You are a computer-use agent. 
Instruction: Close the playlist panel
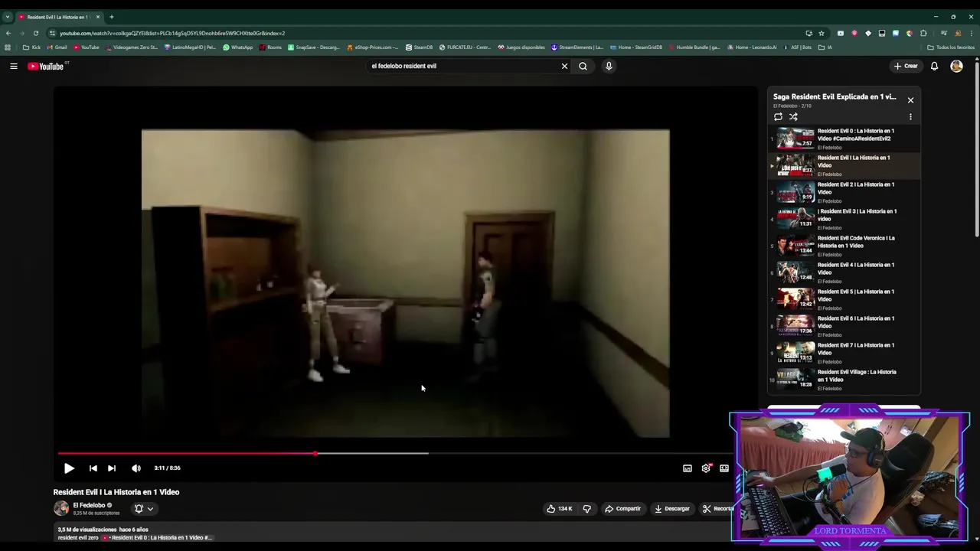click(910, 100)
